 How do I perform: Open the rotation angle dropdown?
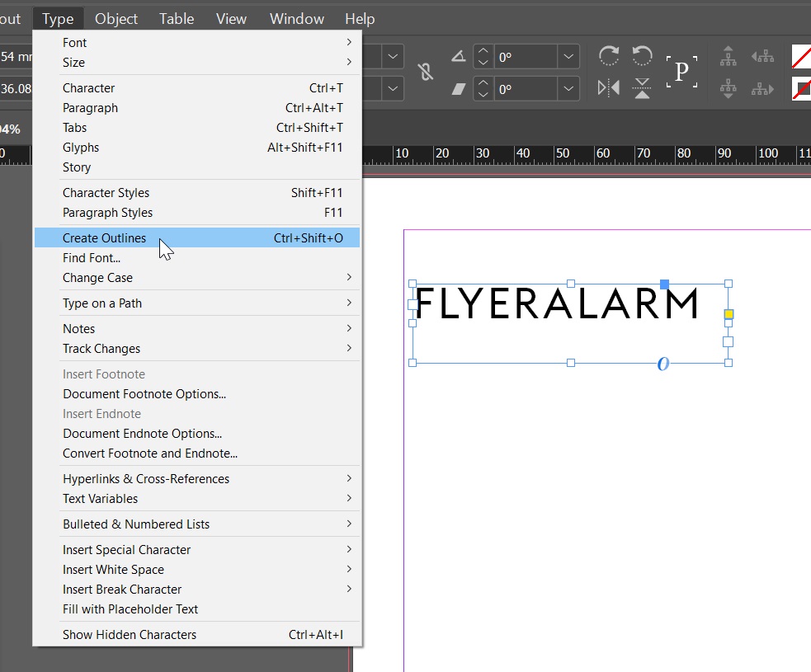[x=568, y=57]
